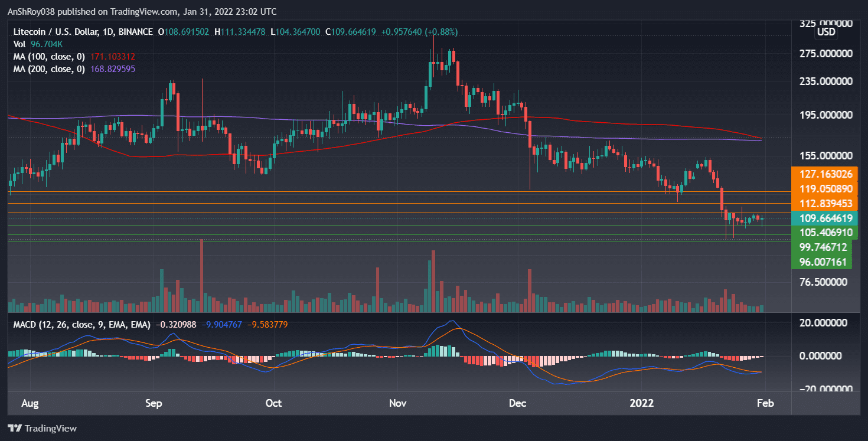Viewport: 868px width, 441px height.
Task: Click the Aug label on the time axis
Action: [x=30, y=403]
